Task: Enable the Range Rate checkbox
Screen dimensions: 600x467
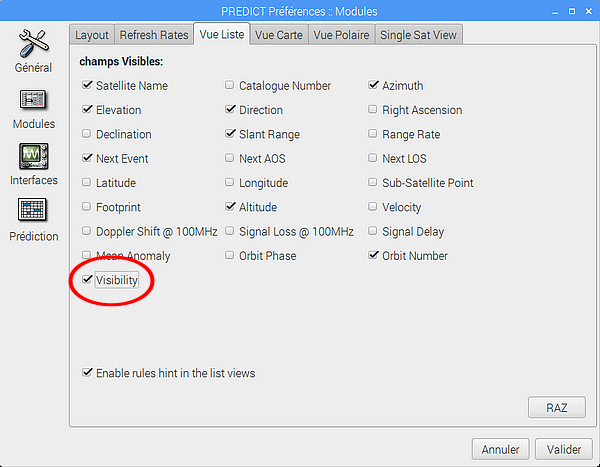Action: [372, 134]
